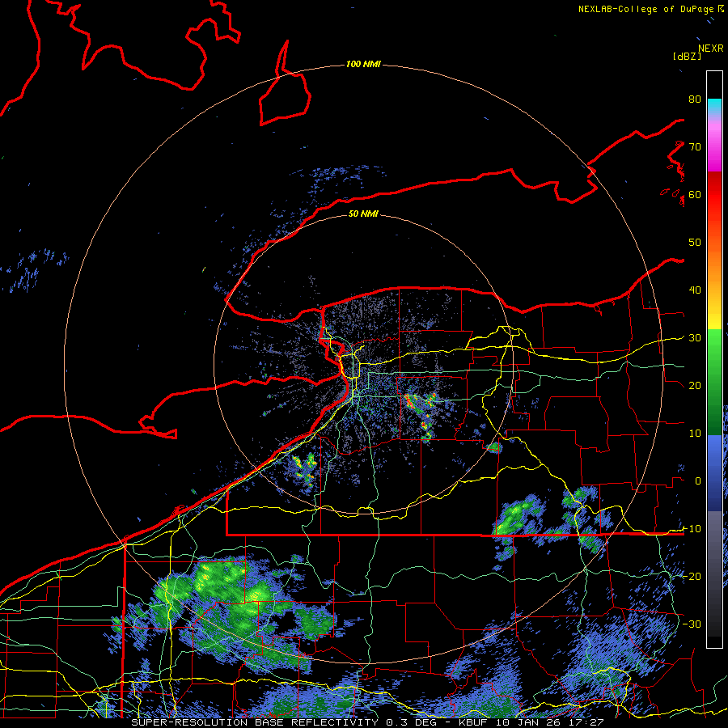Screen dimensions: 728x728
Task: Click the 60 value on the dBZ scale
Action: tap(695, 194)
